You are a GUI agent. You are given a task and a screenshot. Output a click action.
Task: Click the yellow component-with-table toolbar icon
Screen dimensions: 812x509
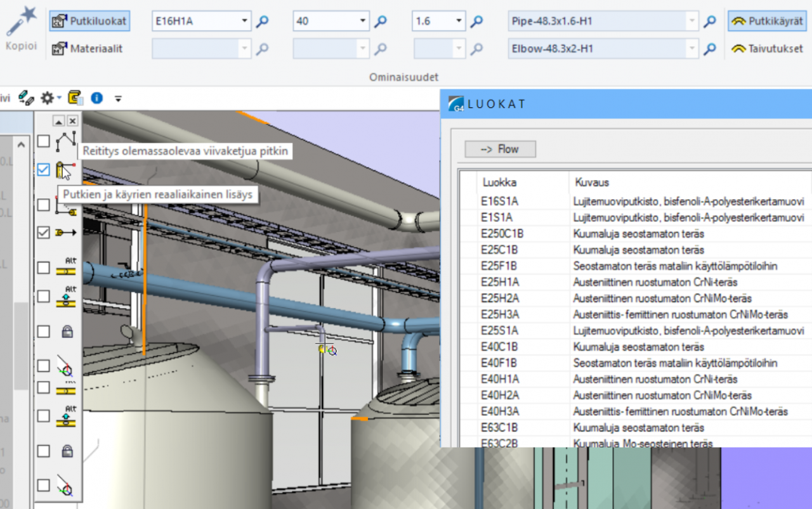[74, 98]
